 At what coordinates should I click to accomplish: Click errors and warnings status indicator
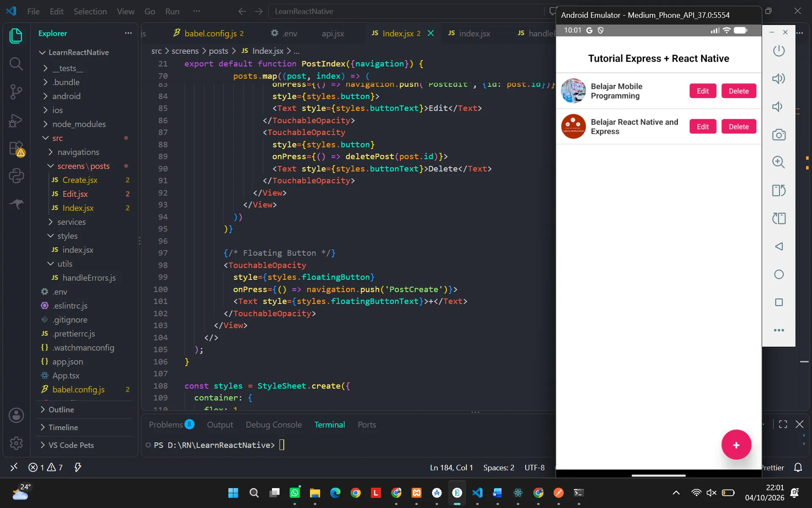(46, 467)
